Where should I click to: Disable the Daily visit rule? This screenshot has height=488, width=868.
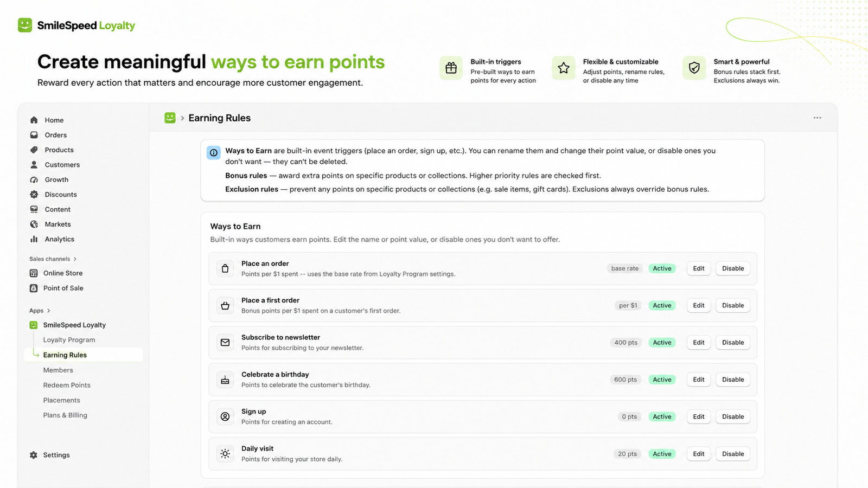pos(733,454)
